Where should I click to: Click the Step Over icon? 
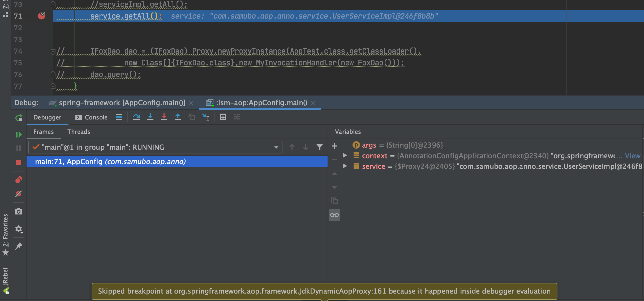136,117
